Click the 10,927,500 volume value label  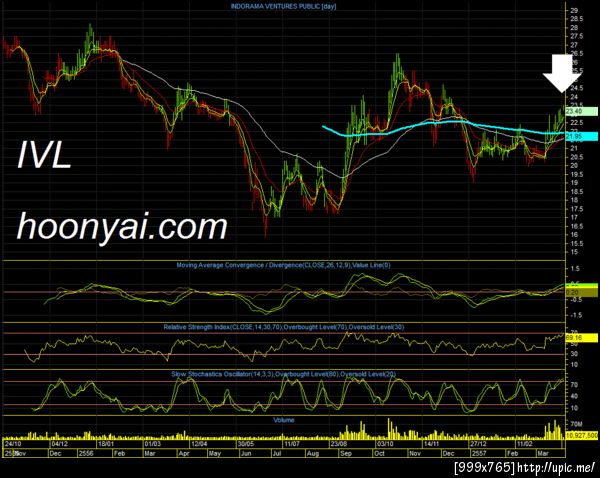click(x=582, y=436)
